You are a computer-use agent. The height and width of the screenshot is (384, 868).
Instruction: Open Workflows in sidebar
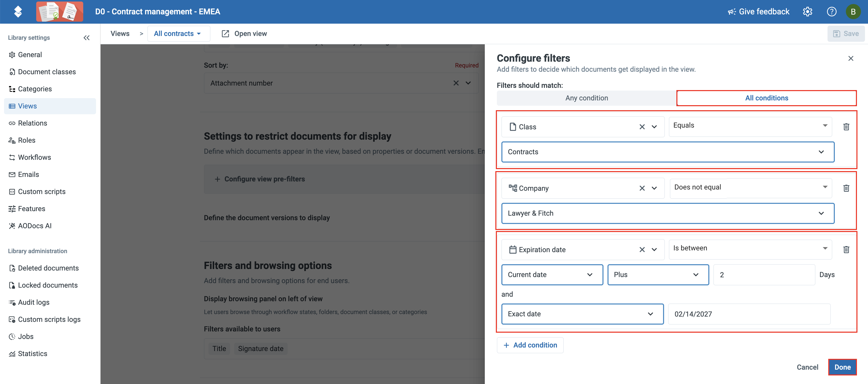pos(50,158)
